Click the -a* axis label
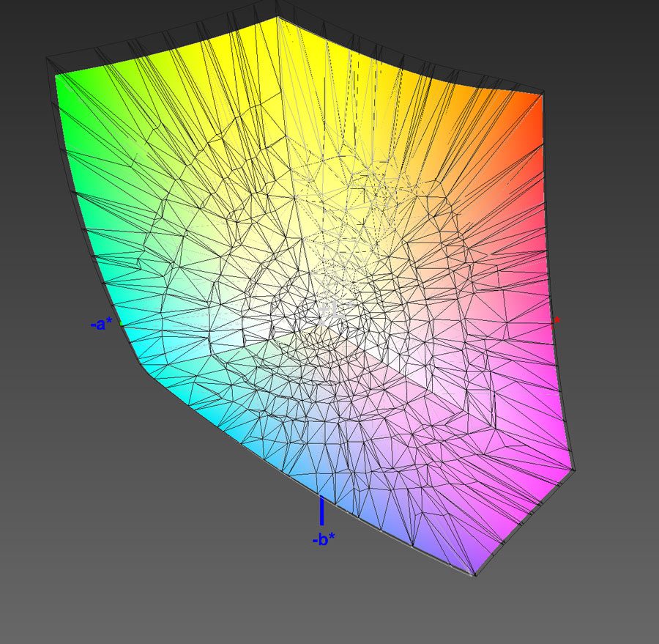 [x=101, y=323]
